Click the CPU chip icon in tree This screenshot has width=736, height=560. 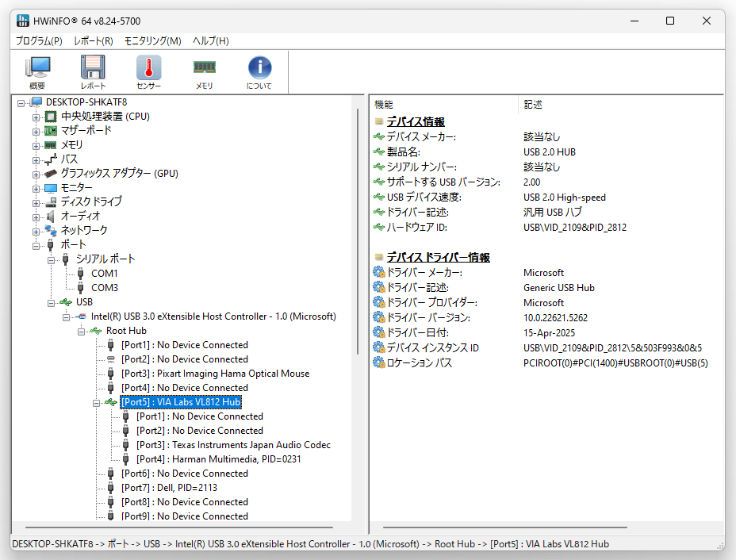51,117
